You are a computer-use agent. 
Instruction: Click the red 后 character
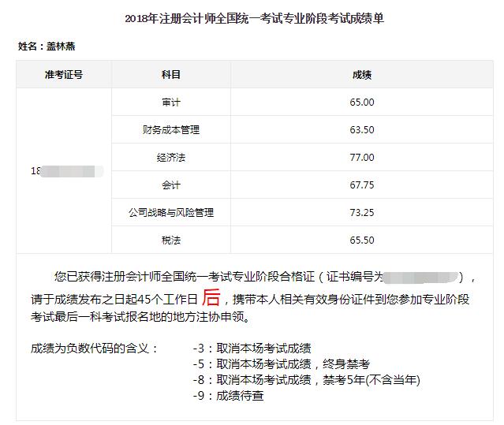coord(211,297)
